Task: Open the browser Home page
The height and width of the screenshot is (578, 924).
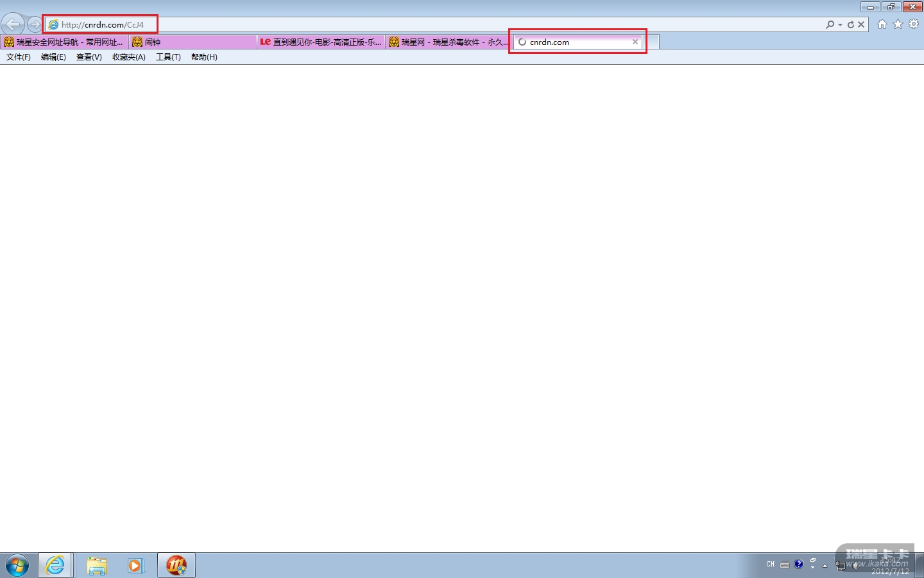Action: point(882,24)
